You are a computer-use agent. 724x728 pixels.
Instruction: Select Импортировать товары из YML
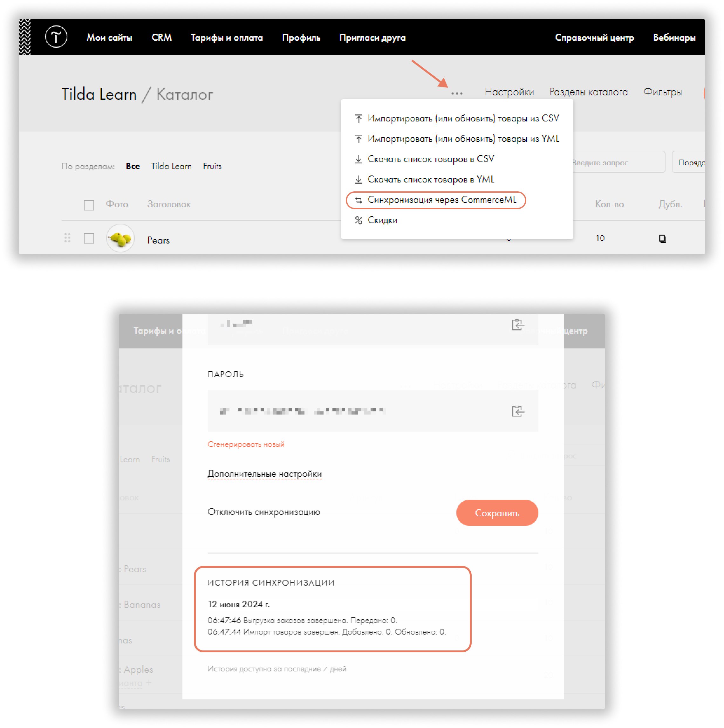(457, 139)
